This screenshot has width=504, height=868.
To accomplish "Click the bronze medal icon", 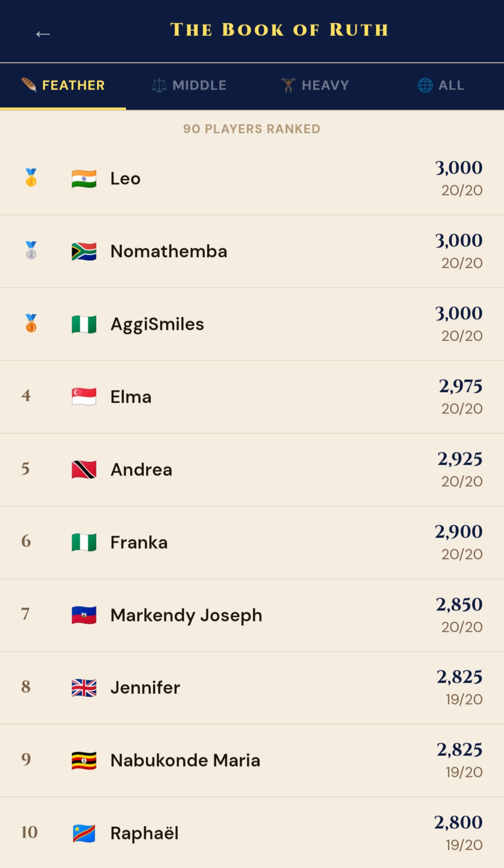I will 31,323.
